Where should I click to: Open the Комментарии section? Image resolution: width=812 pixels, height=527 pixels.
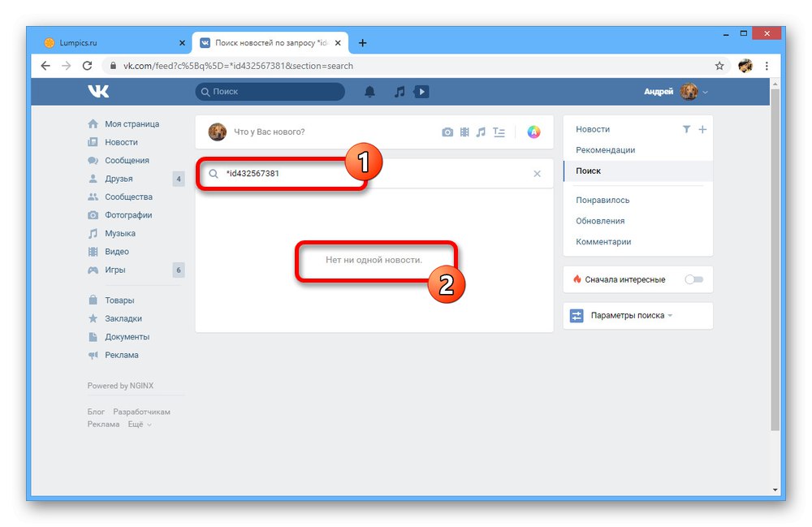coord(603,242)
